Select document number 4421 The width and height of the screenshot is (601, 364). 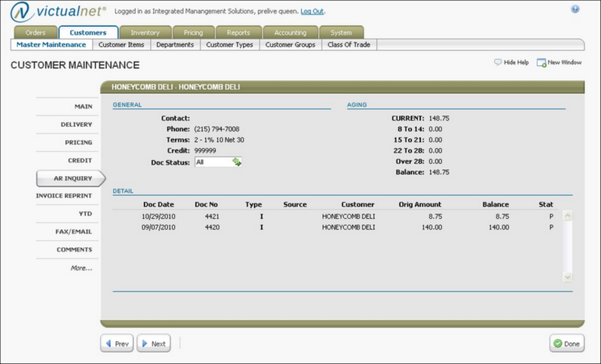212,216
